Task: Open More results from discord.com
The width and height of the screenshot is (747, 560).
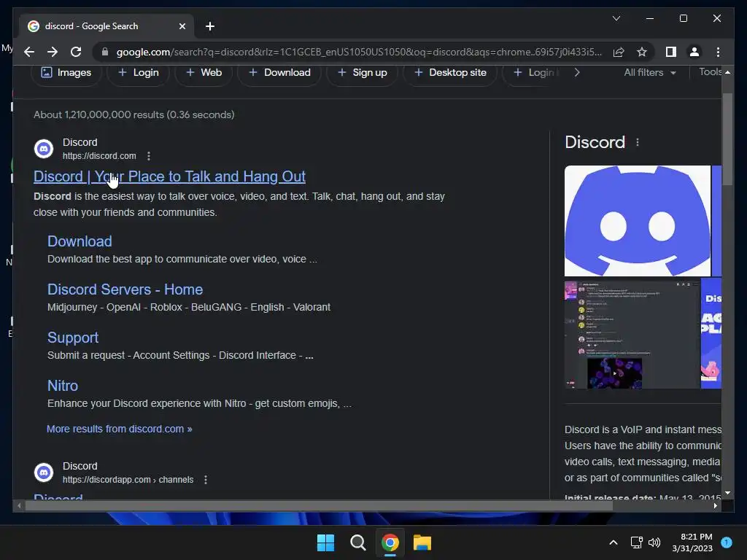Action: point(119,429)
